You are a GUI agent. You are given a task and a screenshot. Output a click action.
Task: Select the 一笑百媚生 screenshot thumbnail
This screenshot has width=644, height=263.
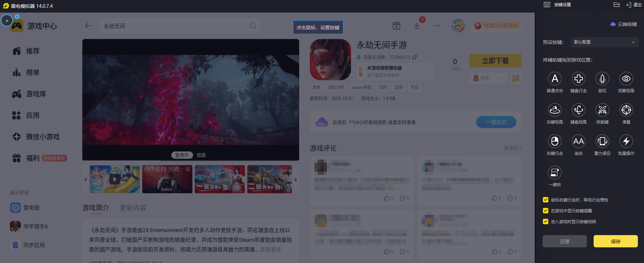220,179
